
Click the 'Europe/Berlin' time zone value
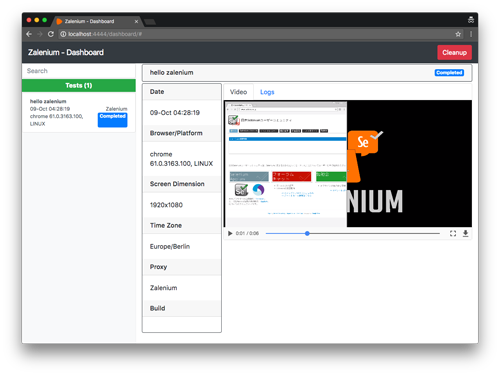(170, 247)
